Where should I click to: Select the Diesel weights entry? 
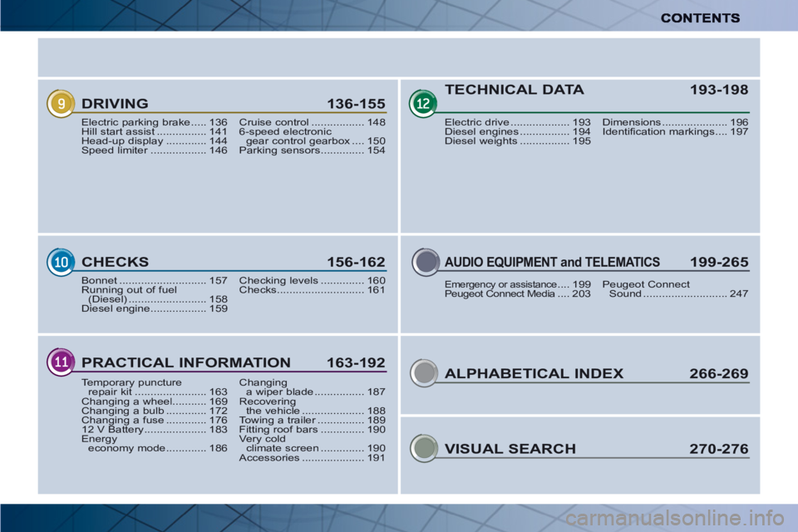(x=518, y=141)
